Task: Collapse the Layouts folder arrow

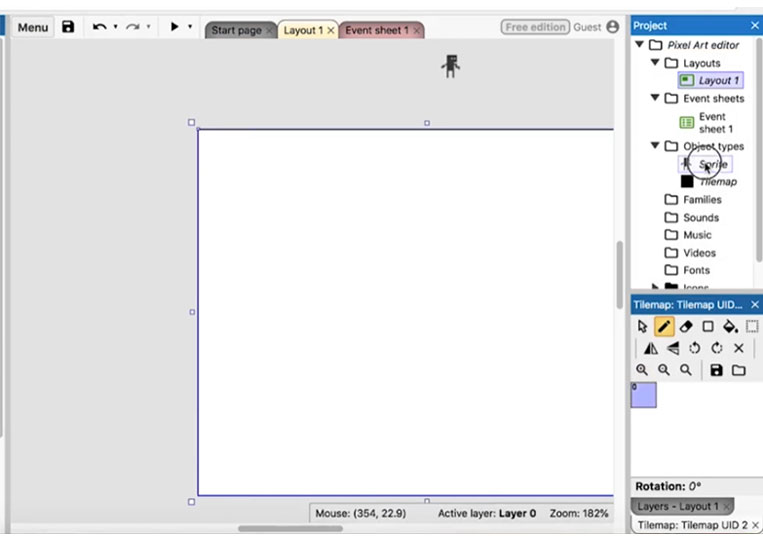Action: (x=655, y=63)
